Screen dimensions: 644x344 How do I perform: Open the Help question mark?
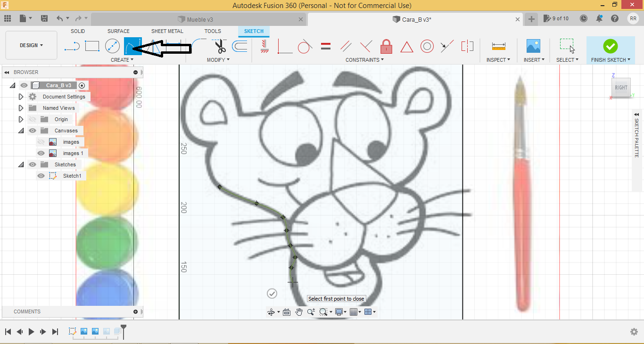615,18
